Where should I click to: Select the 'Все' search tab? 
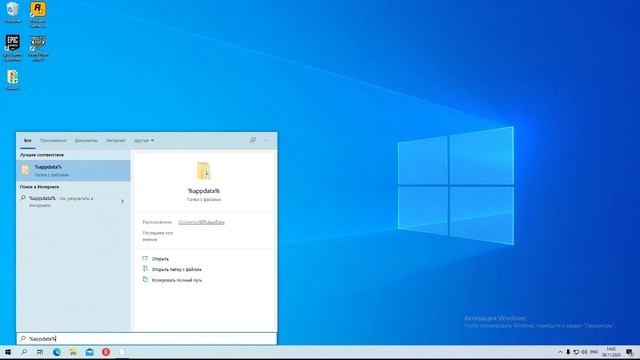[27, 140]
